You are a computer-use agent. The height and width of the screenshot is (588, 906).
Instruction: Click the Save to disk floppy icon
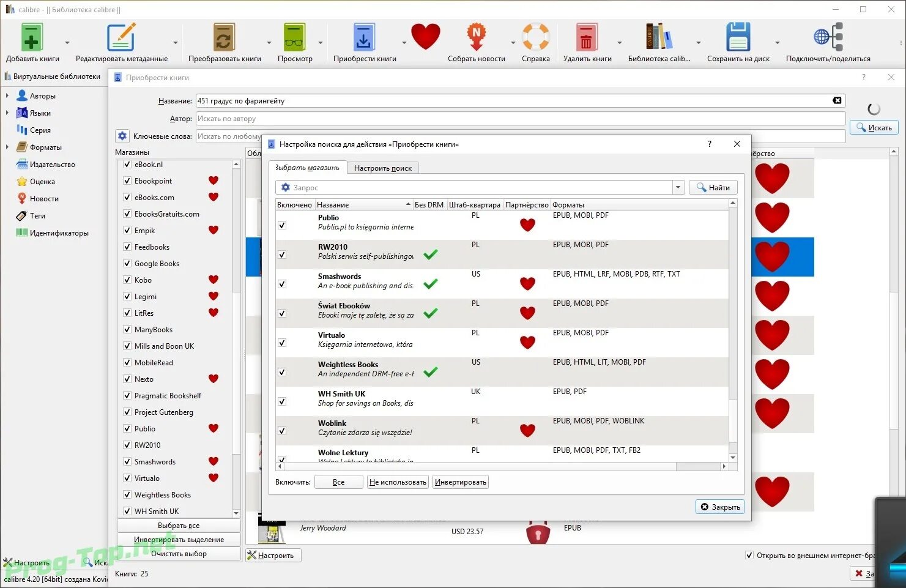coord(738,37)
